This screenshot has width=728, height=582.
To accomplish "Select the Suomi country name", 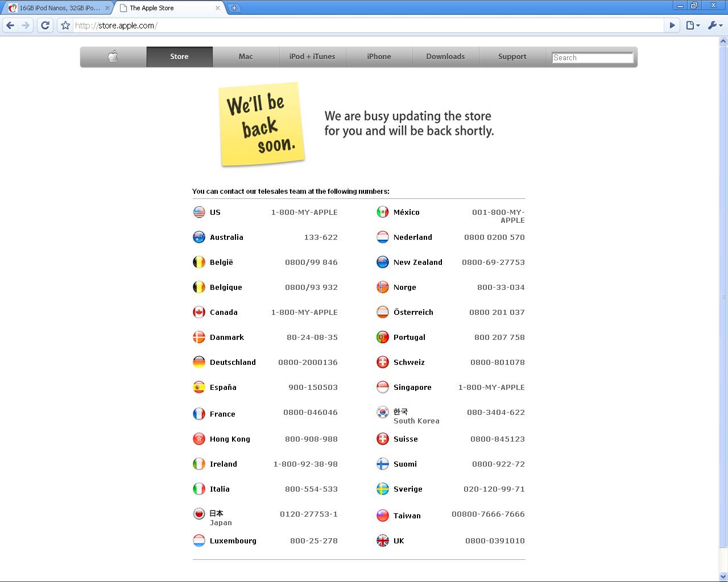I will point(405,464).
